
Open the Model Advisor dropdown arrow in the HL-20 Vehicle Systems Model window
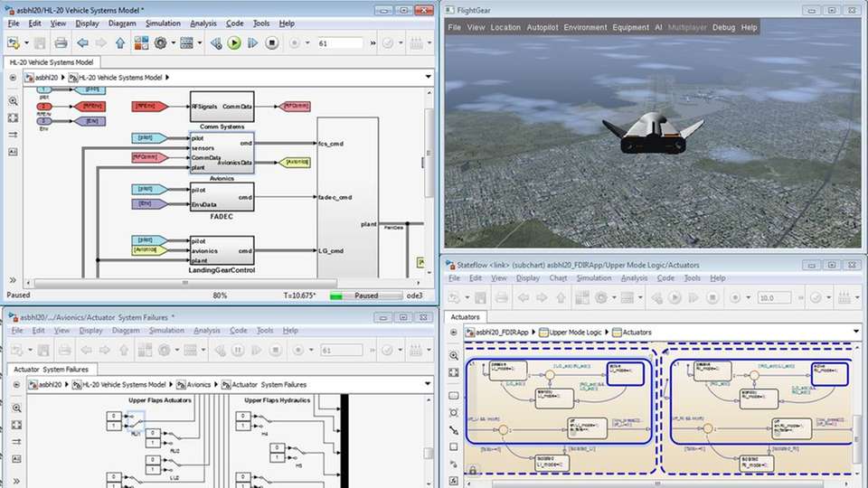pos(401,42)
